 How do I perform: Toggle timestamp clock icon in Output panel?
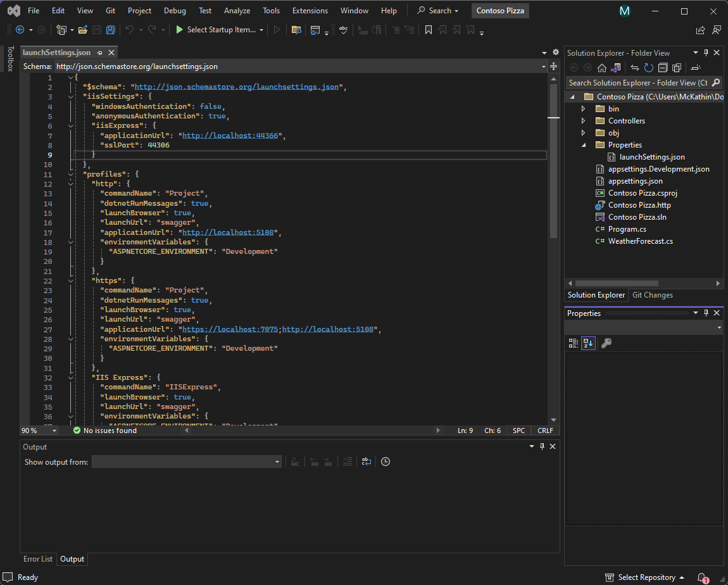coord(386,462)
